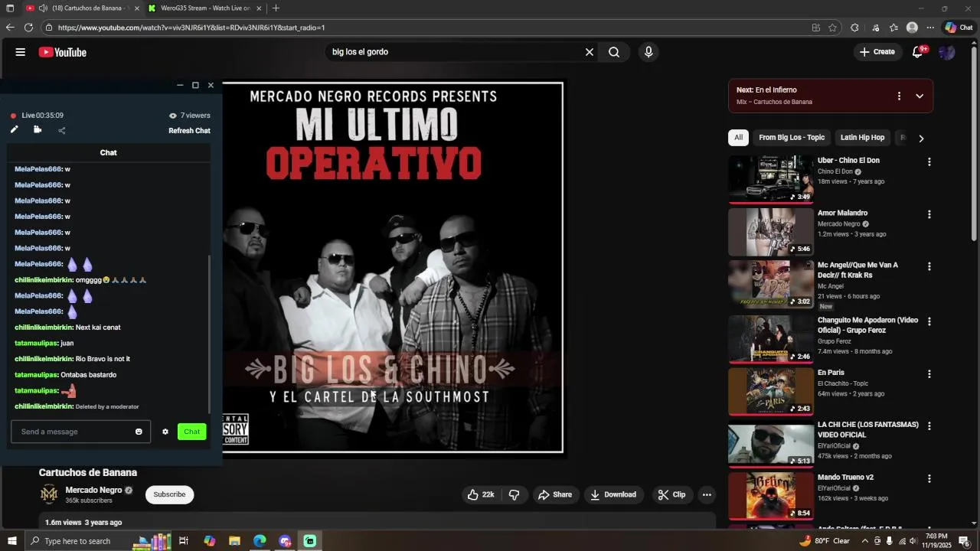980x551 pixels.
Task: Reload the page in the browser
Action: (x=28, y=28)
